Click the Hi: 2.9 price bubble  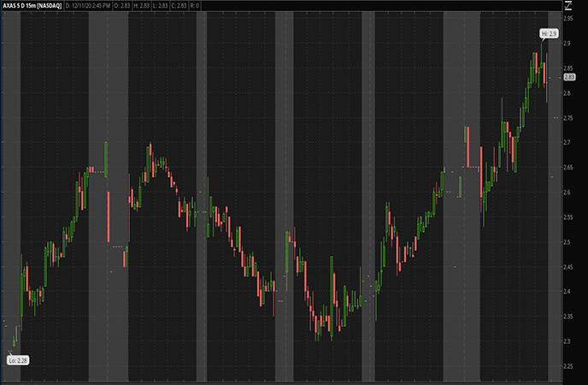coord(549,33)
